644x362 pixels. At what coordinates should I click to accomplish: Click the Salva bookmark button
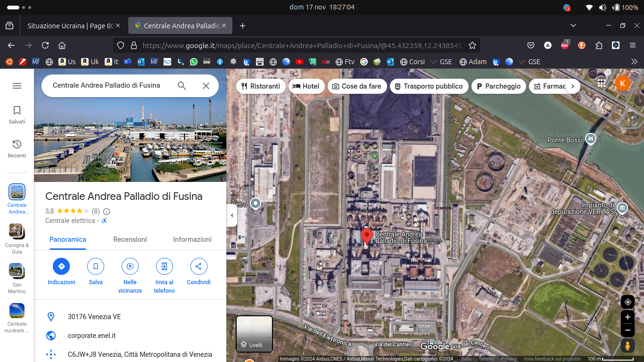96,266
